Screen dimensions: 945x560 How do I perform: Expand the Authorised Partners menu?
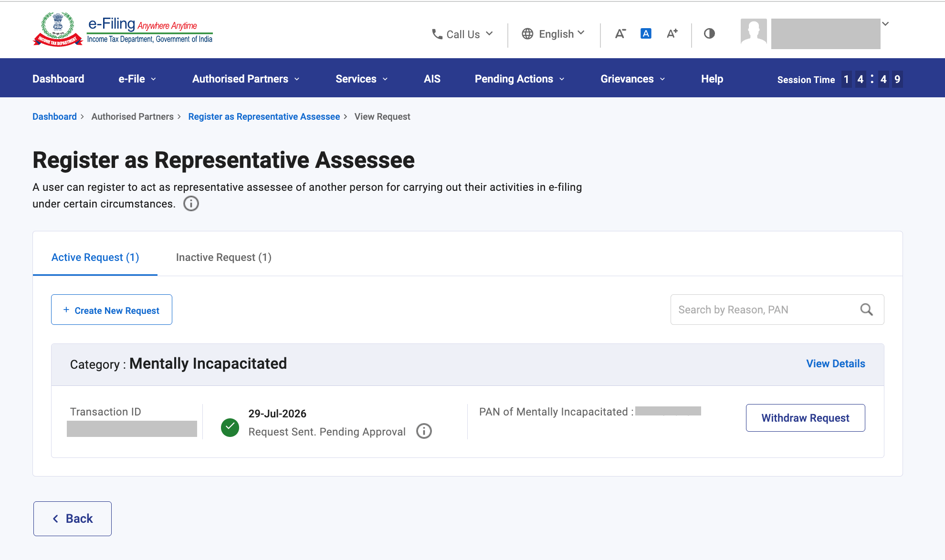click(x=246, y=79)
